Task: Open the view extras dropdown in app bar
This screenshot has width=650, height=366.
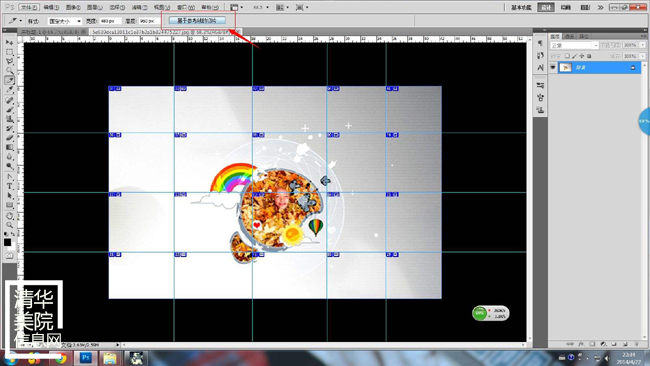Action: 237,7
